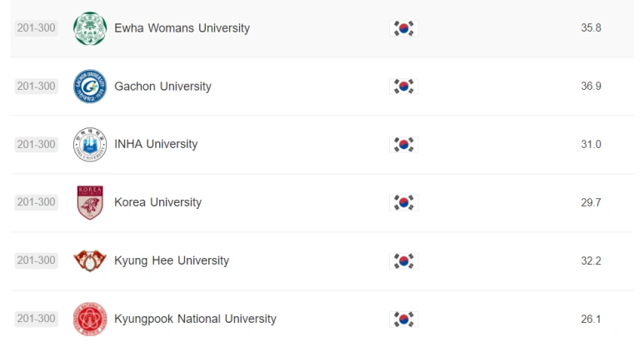The image size is (644, 347).
Task: Open the Kyungpook National University link
Action: [x=195, y=319]
